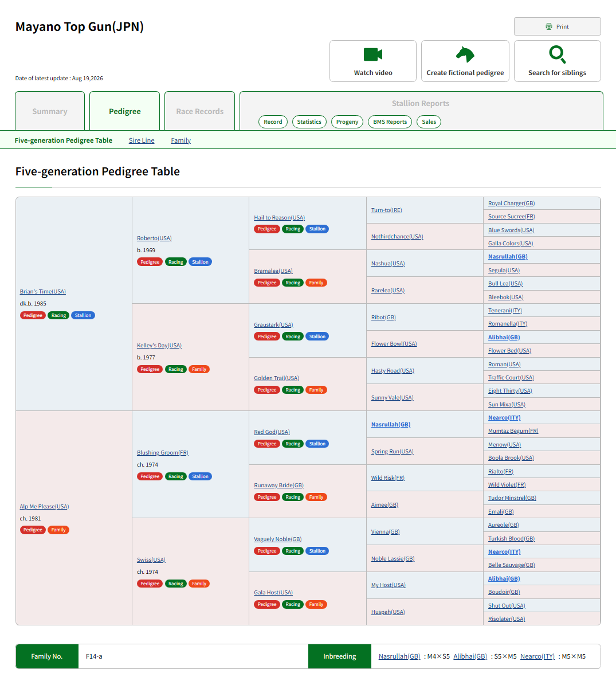Click Pedigree badge under Gala Host
Image resolution: width=616 pixels, height=685 pixels.
click(x=267, y=604)
